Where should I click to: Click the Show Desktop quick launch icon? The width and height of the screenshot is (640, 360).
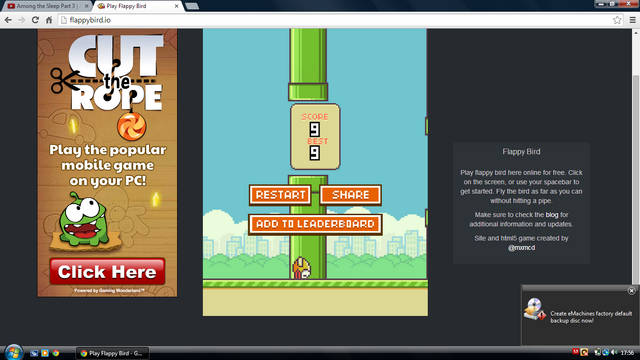point(34,353)
